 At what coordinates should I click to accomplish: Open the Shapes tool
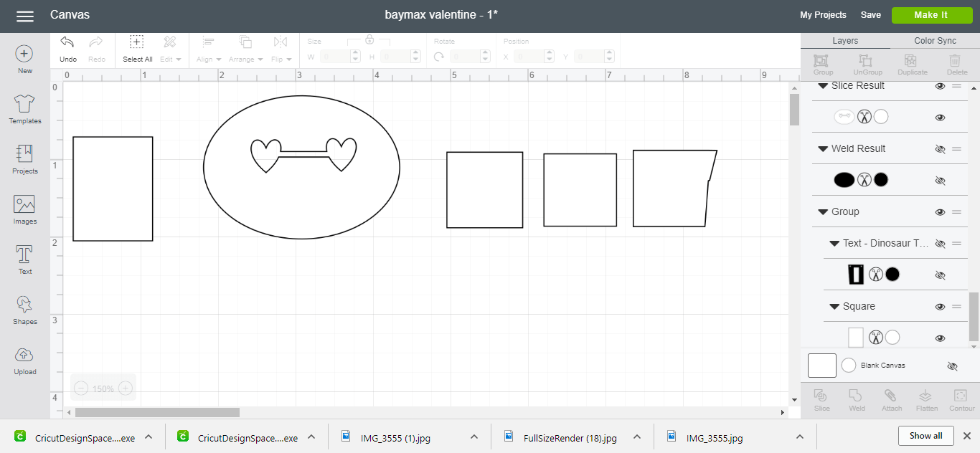point(24,310)
